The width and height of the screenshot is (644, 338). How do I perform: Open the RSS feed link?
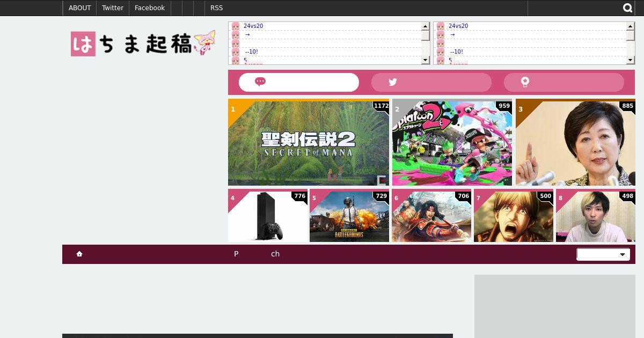[217, 8]
